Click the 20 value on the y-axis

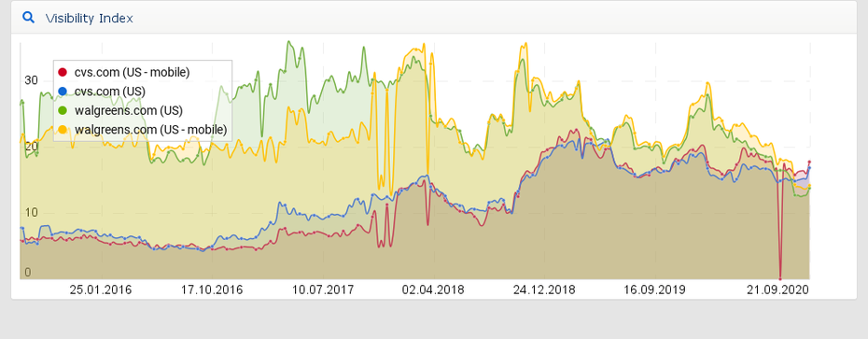(31, 147)
